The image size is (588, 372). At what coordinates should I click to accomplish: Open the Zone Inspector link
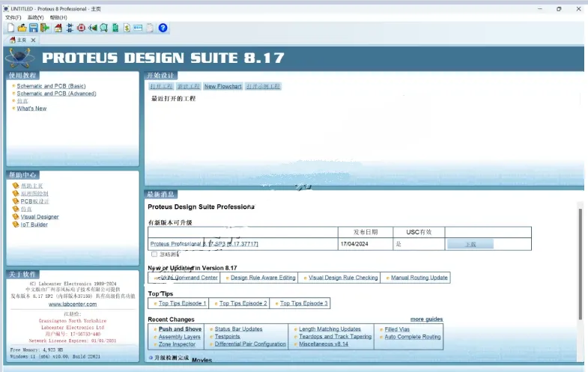click(x=177, y=344)
